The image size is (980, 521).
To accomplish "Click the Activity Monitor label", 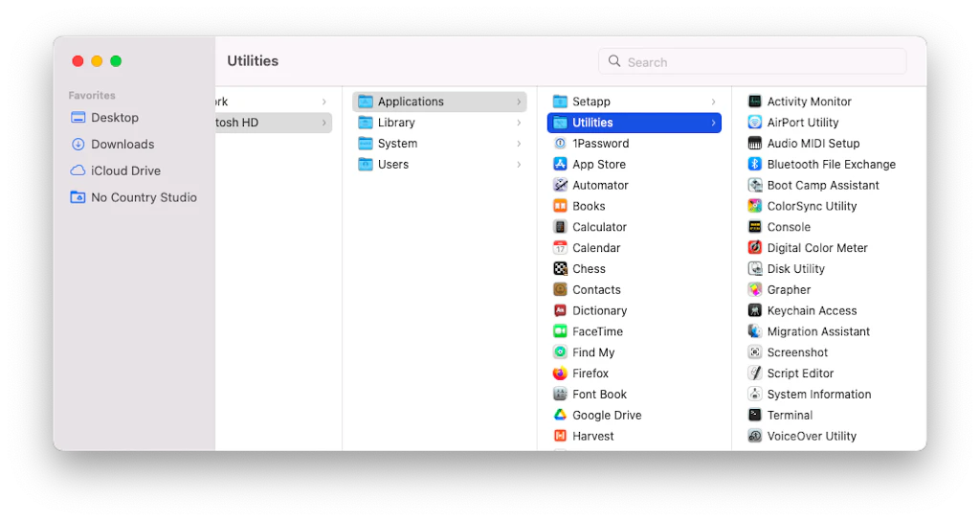I will click(810, 102).
